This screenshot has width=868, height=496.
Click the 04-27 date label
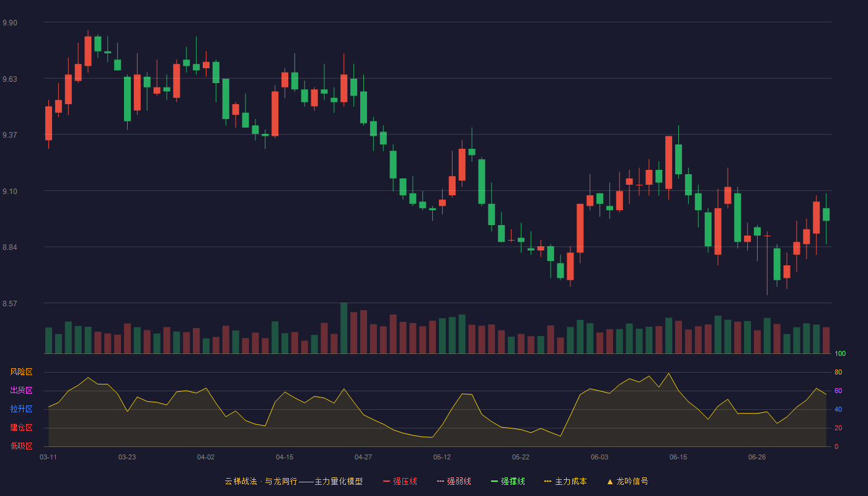[363, 457]
